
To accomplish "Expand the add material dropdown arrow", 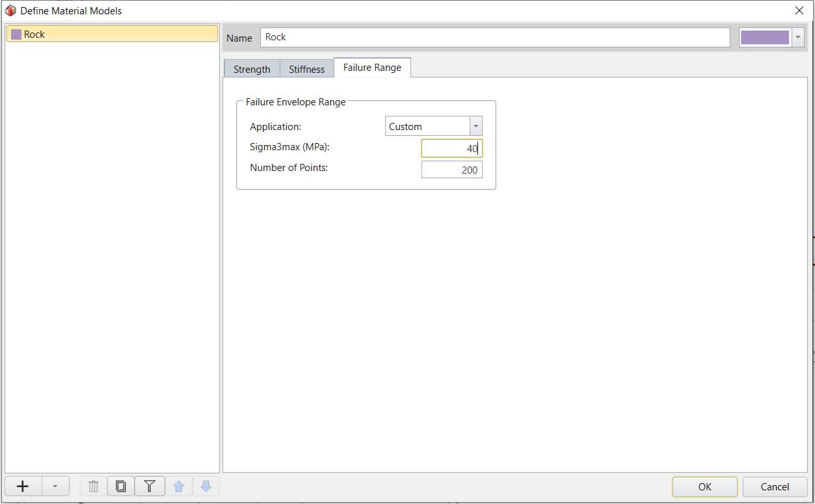I will (x=55, y=486).
